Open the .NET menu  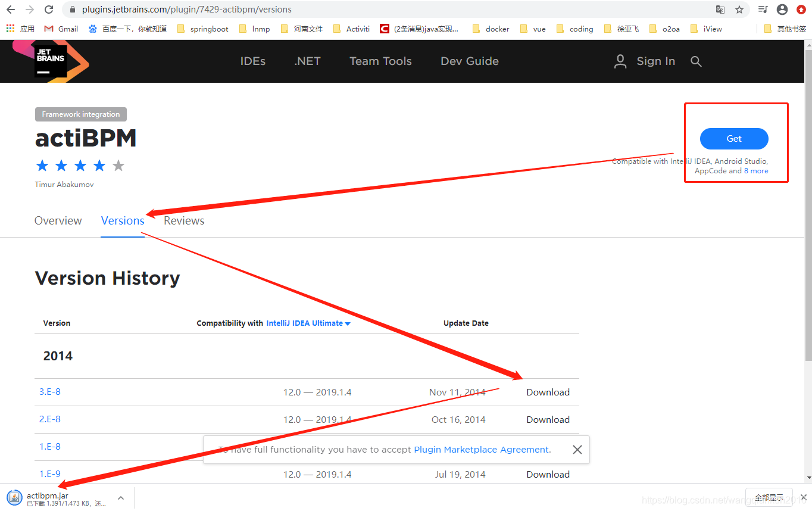[x=307, y=61]
